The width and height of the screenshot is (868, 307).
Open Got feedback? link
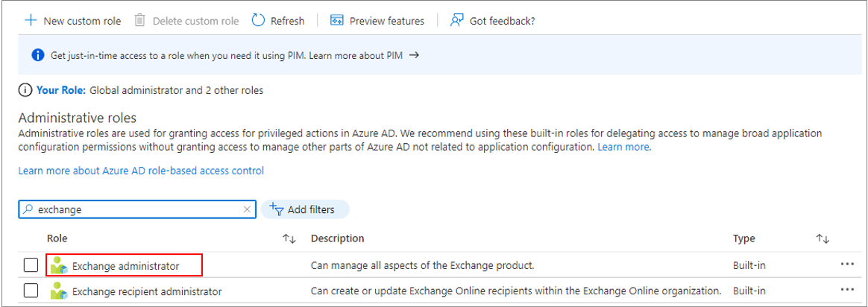pos(492,21)
